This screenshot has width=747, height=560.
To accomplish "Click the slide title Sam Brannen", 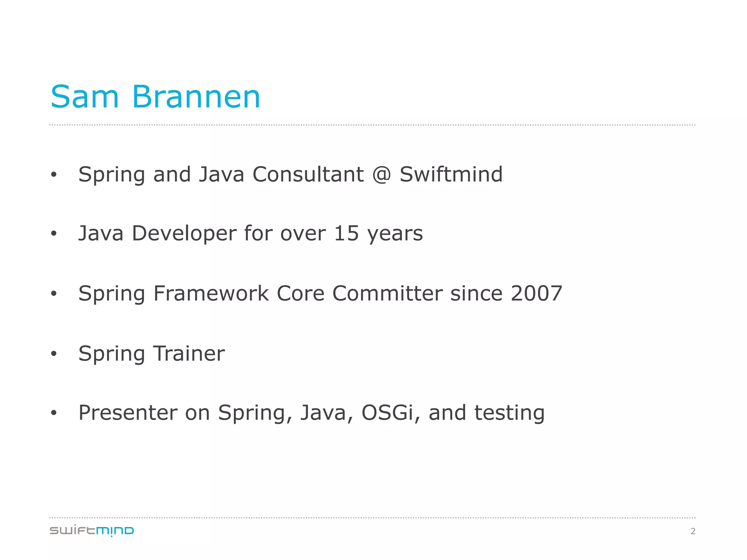I will click(x=155, y=97).
